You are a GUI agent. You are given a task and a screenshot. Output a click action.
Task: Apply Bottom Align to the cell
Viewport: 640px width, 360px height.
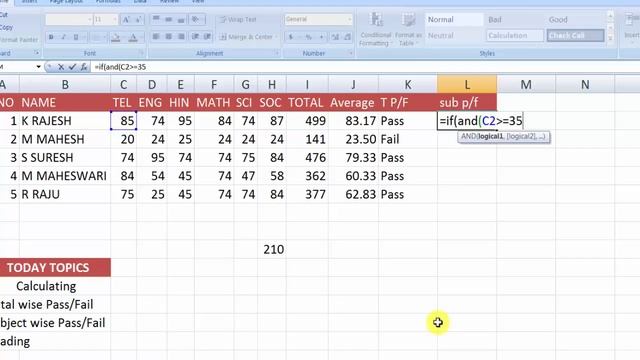[181, 19]
